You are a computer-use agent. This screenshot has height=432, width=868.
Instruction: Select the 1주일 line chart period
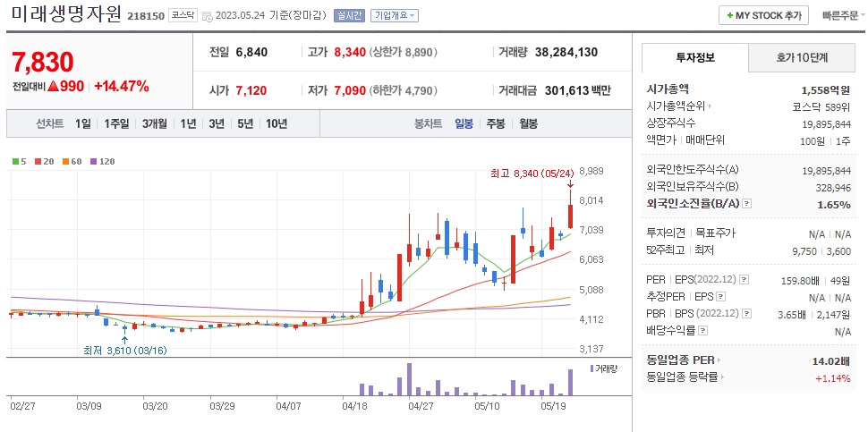point(116,123)
